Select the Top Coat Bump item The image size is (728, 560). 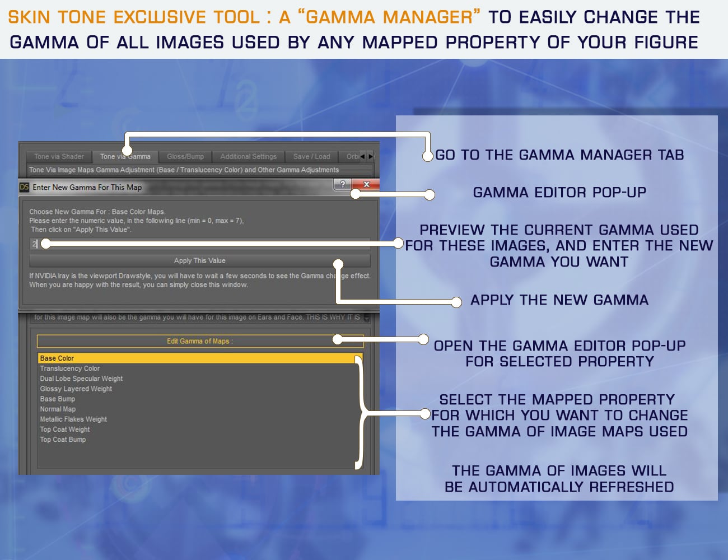(x=63, y=440)
